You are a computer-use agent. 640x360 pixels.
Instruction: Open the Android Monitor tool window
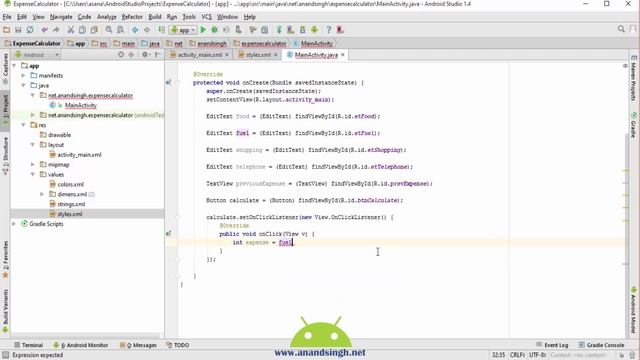(80, 345)
